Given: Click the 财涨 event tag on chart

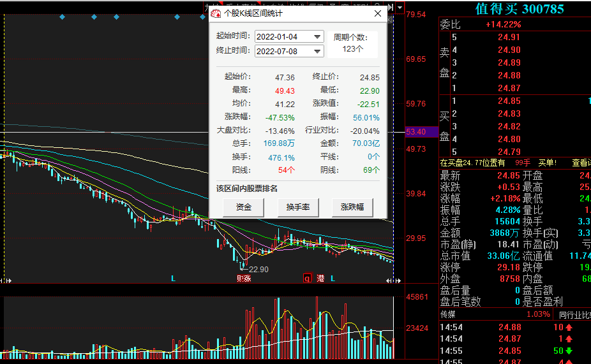Looking at the screenshot, I should tap(244, 279).
